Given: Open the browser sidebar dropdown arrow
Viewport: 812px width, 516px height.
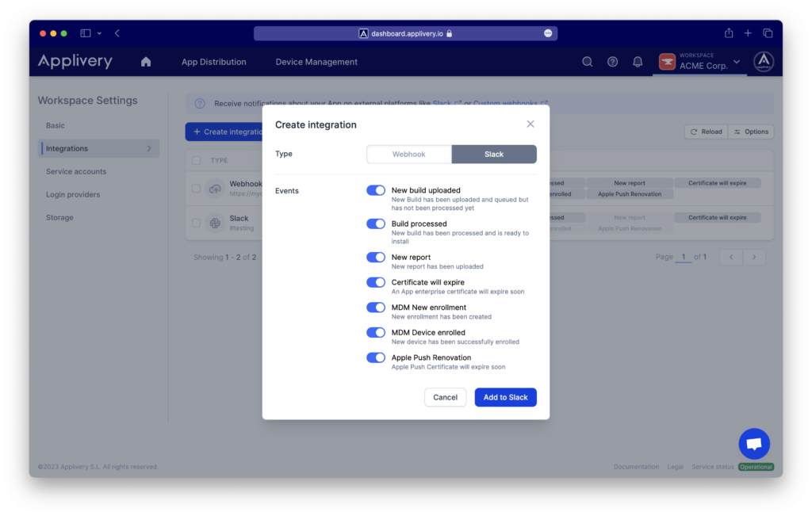Looking at the screenshot, I should pyautogui.click(x=99, y=33).
